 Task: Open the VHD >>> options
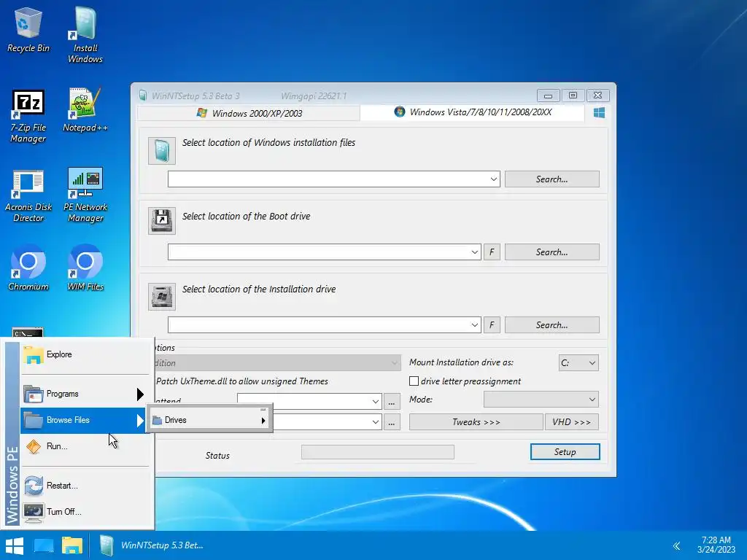[x=572, y=422]
